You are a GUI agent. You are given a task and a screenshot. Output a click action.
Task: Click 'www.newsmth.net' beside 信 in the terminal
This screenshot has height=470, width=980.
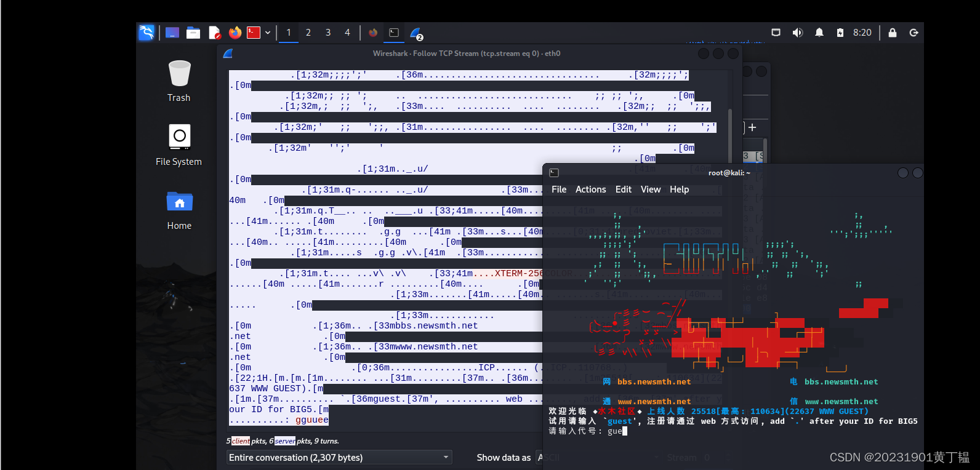click(841, 401)
